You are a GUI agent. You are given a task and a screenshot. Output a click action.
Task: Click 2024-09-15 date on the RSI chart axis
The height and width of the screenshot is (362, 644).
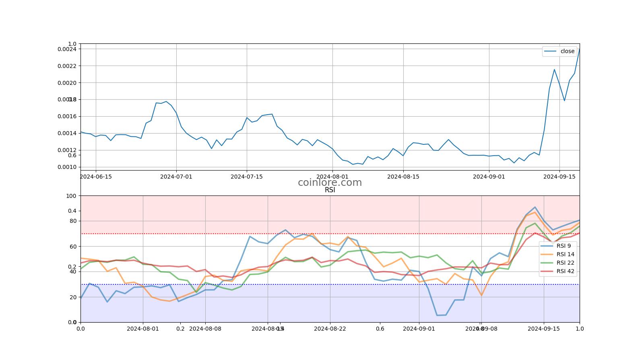[x=544, y=329]
